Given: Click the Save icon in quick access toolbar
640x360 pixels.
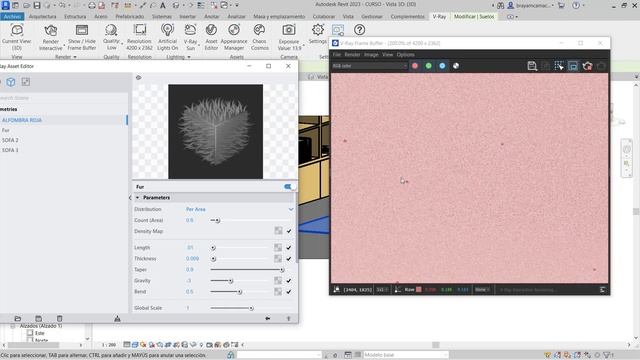Looking at the screenshot, I should 37,5.
